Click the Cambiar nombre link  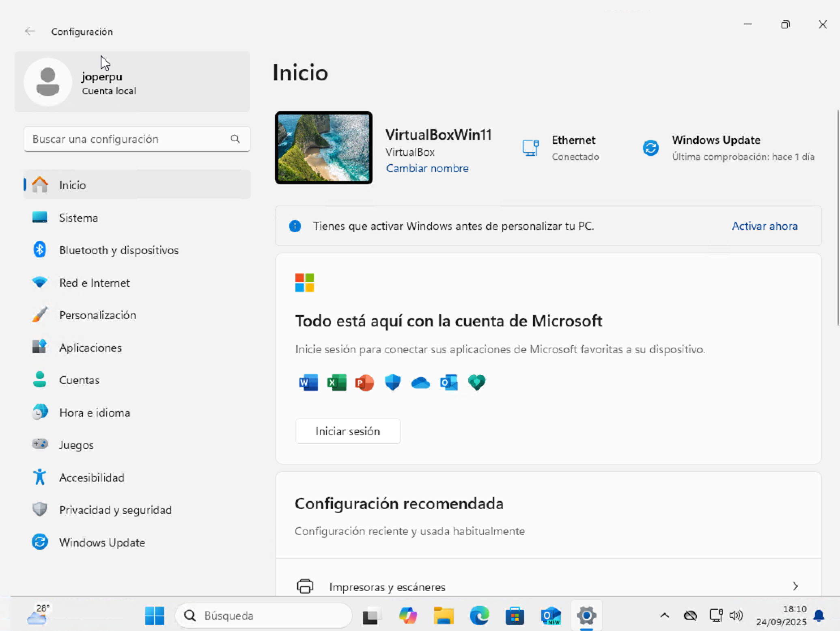pyautogui.click(x=427, y=169)
